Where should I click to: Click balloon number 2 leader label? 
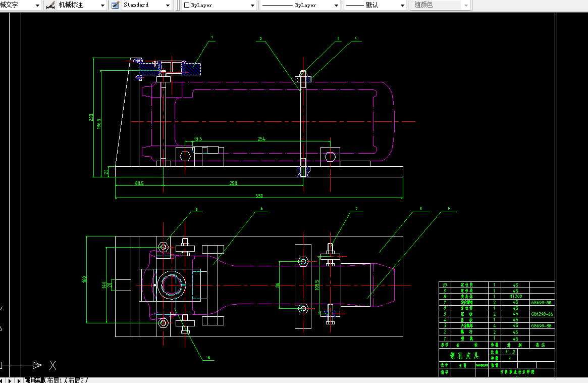(260, 39)
